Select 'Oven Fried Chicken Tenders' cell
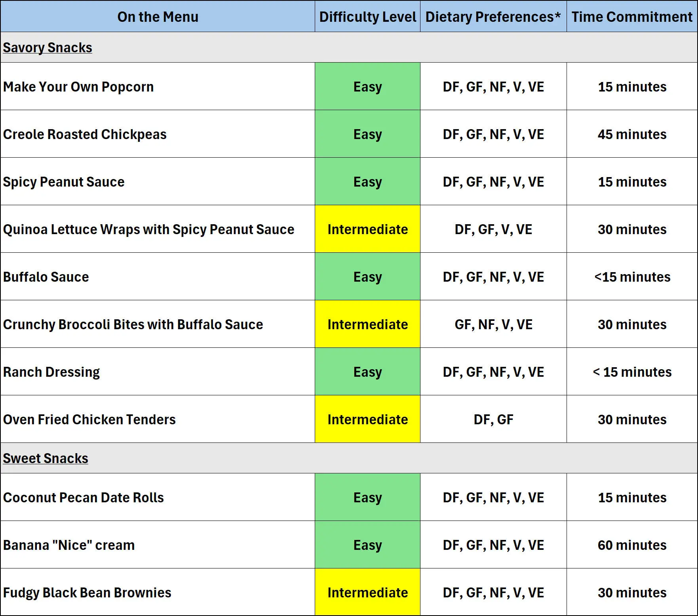Image resolution: width=698 pixels, height=616 pixels. pos(158,419)
